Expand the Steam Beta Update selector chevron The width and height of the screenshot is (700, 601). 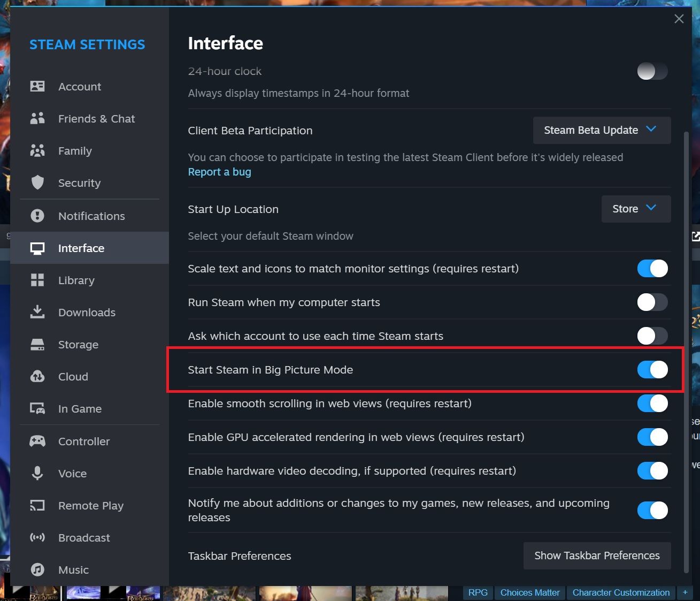pos(651,129)
